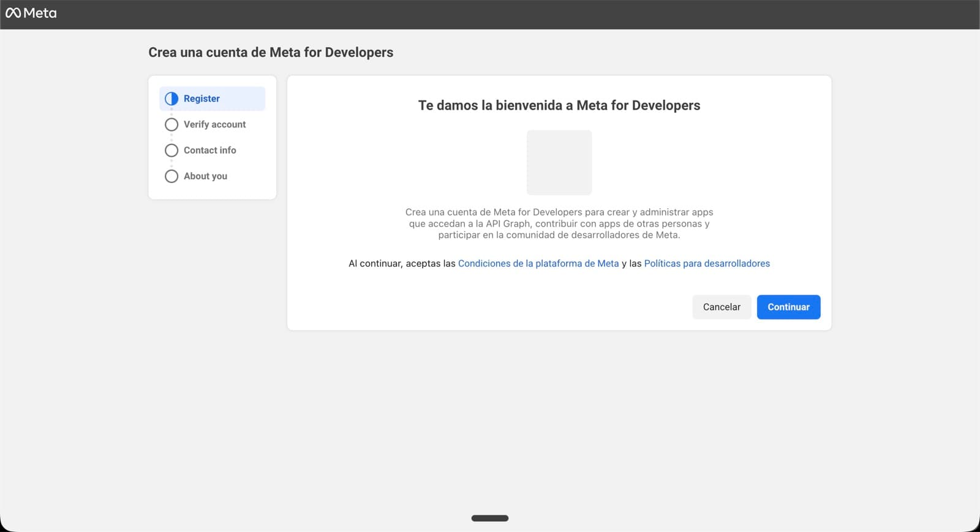Click the page title 'Crea una cuenta de Meta for Developers'

coord(271,52)
